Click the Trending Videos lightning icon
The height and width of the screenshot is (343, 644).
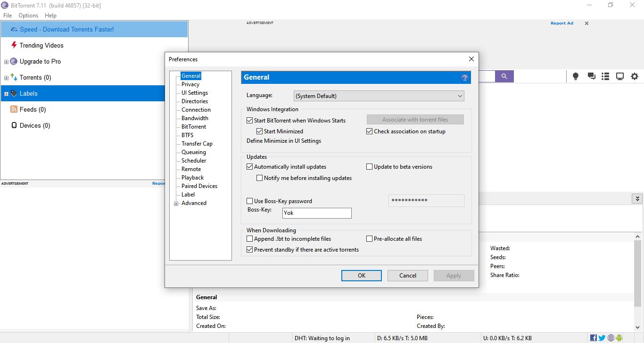pyautogui.click(x=14, y=45)
